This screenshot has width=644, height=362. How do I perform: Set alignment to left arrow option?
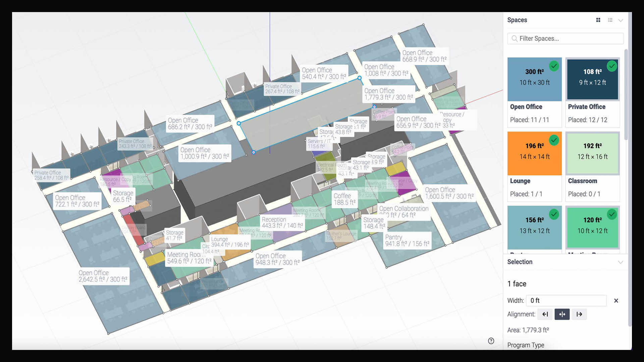point(545,314)
